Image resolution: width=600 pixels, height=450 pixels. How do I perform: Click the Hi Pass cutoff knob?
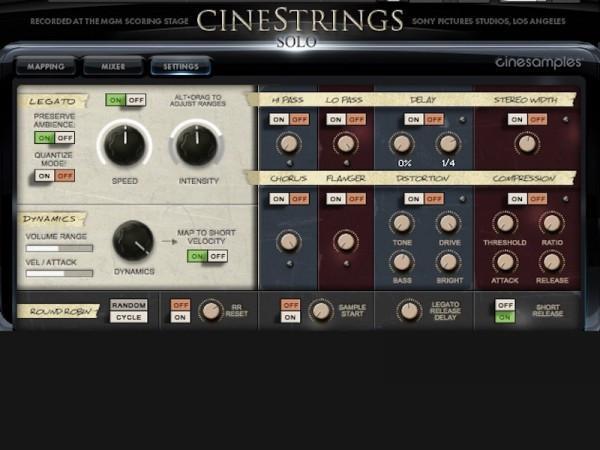tap(289, 144)
